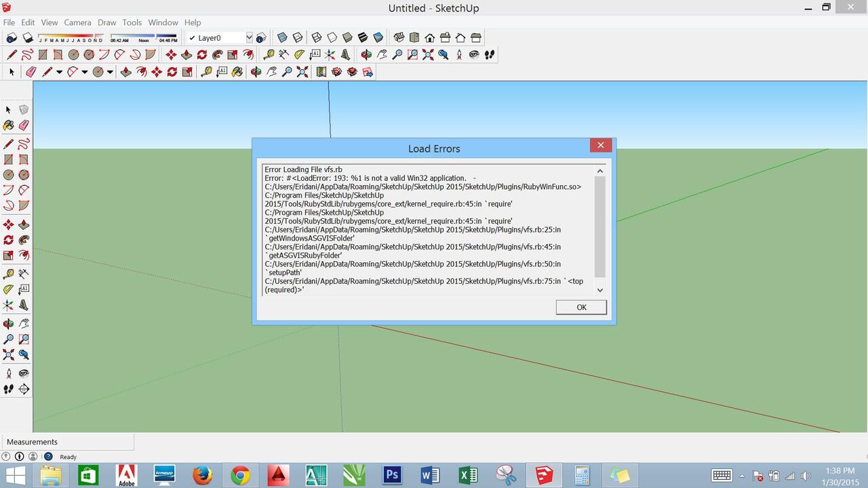Open Firefox from the taskbar
This screenshot has height=488, width=868.
202,475
